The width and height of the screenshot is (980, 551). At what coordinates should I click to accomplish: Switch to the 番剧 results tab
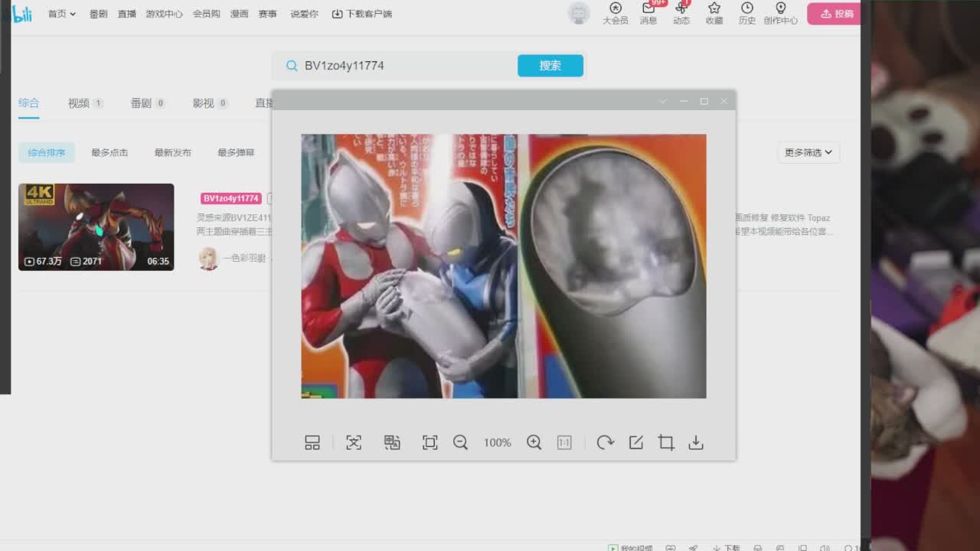148,103
